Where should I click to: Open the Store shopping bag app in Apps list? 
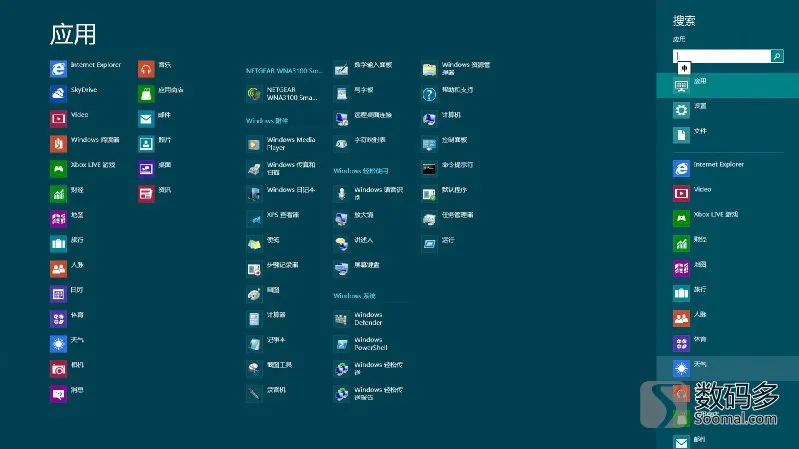(161, 94)
